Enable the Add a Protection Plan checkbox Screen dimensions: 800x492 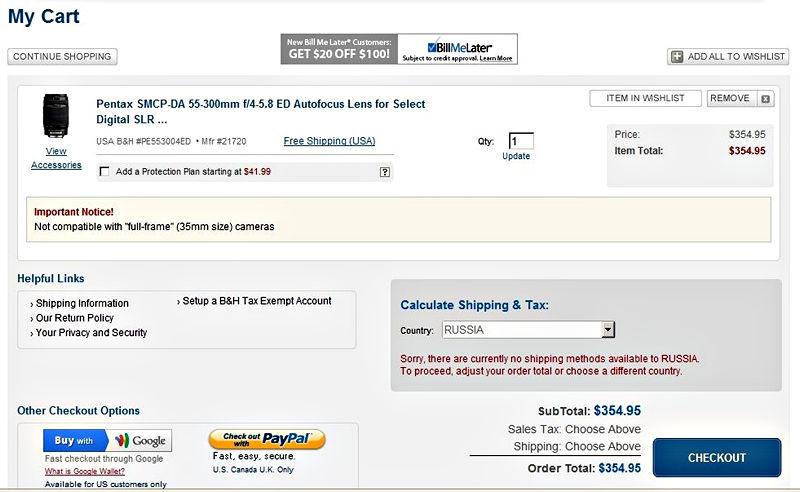(x=105, y=172)
